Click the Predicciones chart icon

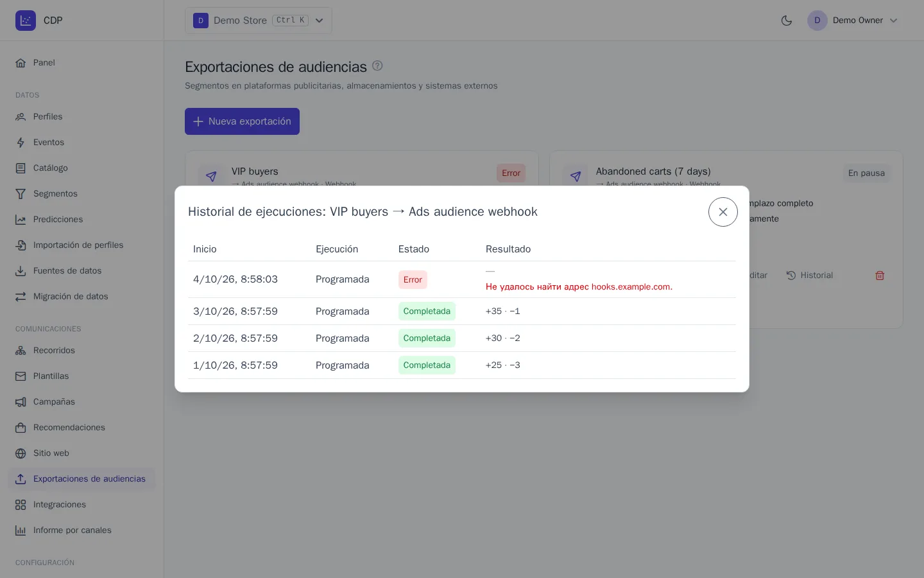click(x=21, y=220)
